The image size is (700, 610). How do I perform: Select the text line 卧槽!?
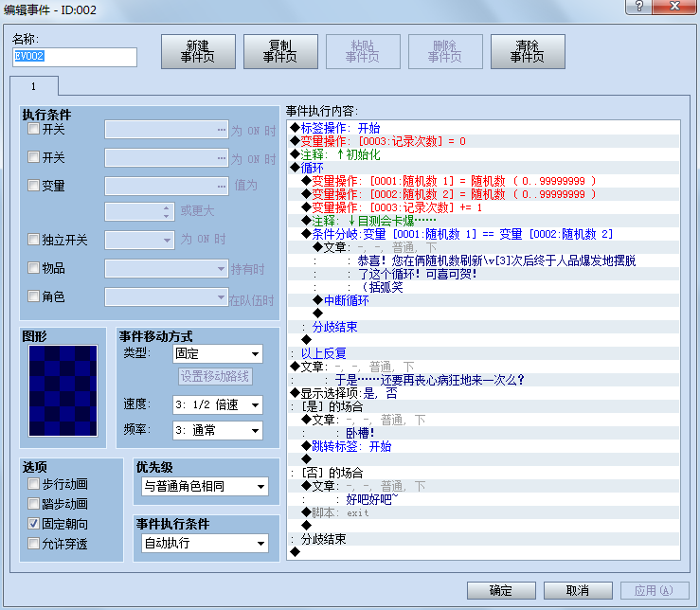tap(484, 433)
